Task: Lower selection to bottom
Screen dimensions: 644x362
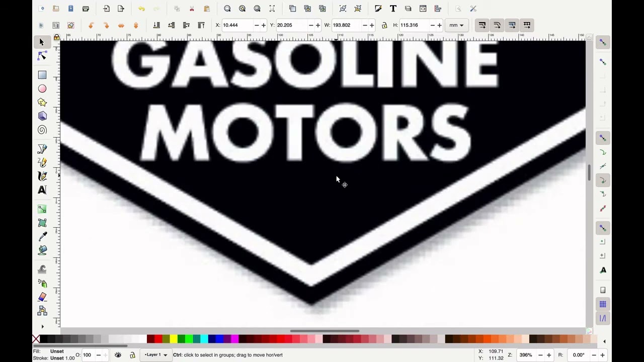Action: [156, 25]
